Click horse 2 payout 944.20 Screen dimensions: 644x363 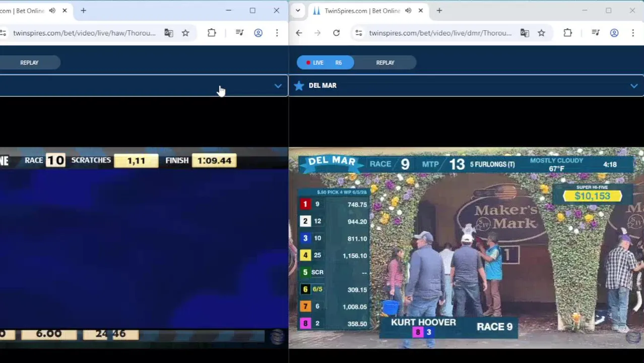click(x=357, y=221)
